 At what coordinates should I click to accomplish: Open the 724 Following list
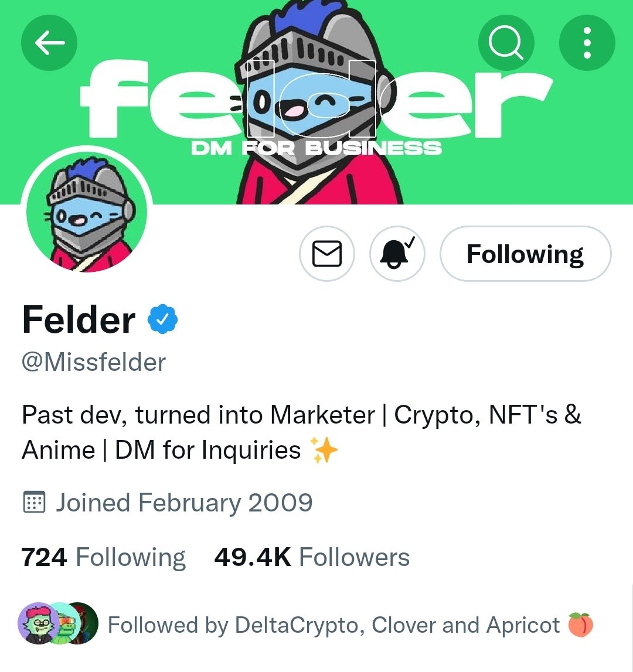coord(103,557)
